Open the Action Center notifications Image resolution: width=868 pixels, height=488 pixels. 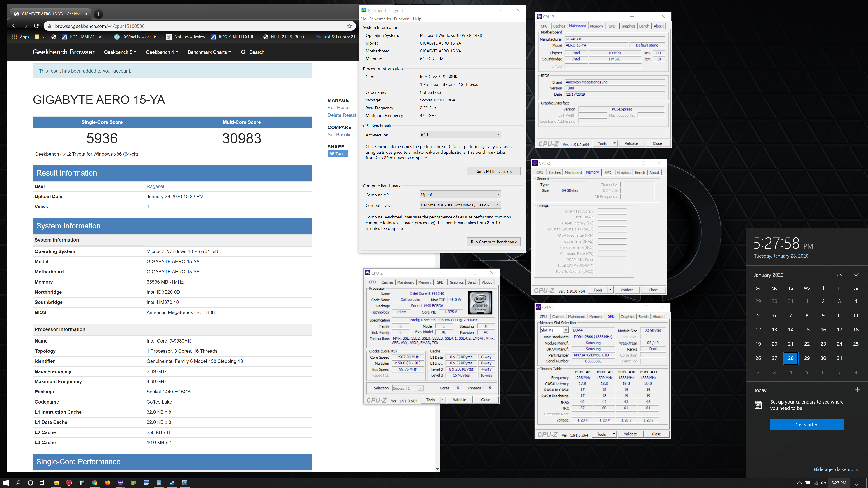click(857, 483)
